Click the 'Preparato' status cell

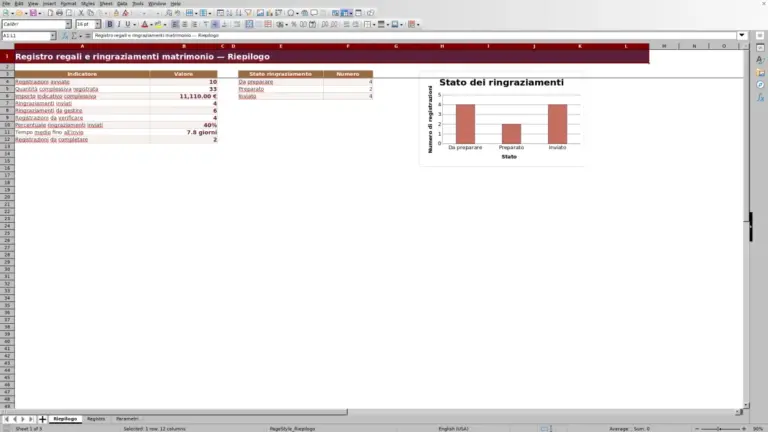pos(280,89)
